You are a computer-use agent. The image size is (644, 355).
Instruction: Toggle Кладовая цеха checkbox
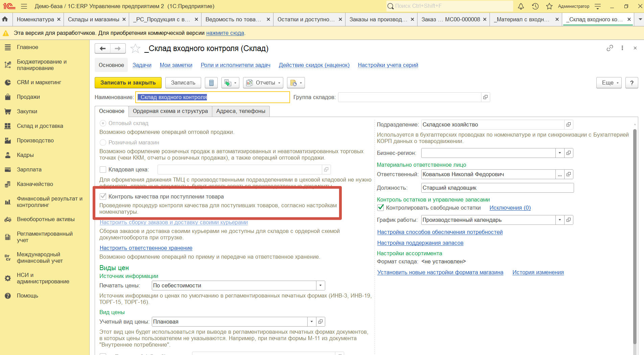pyautogui.click(x=103, y=169)
